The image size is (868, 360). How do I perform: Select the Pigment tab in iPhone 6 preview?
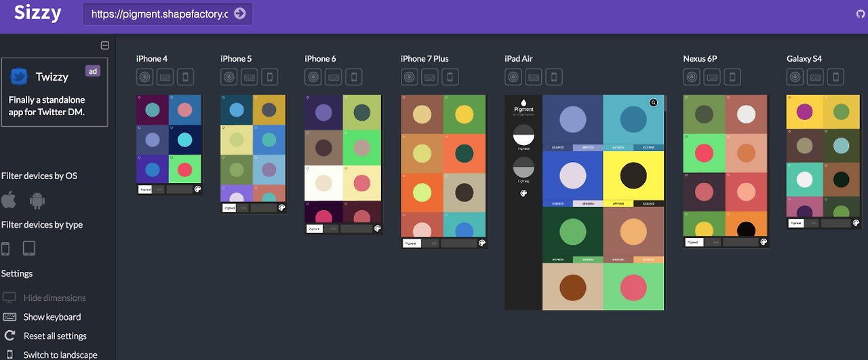pyautogui.click(x=314, y=228)
